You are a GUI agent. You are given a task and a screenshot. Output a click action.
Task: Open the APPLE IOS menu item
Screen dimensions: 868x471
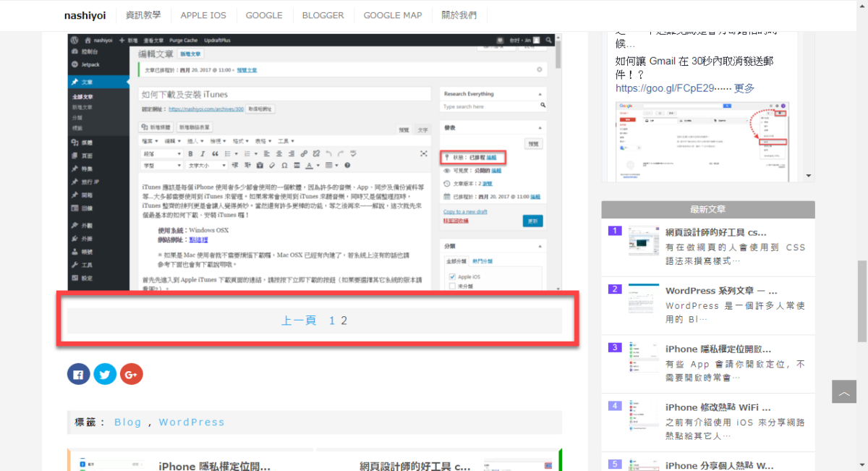click(203, 15)
